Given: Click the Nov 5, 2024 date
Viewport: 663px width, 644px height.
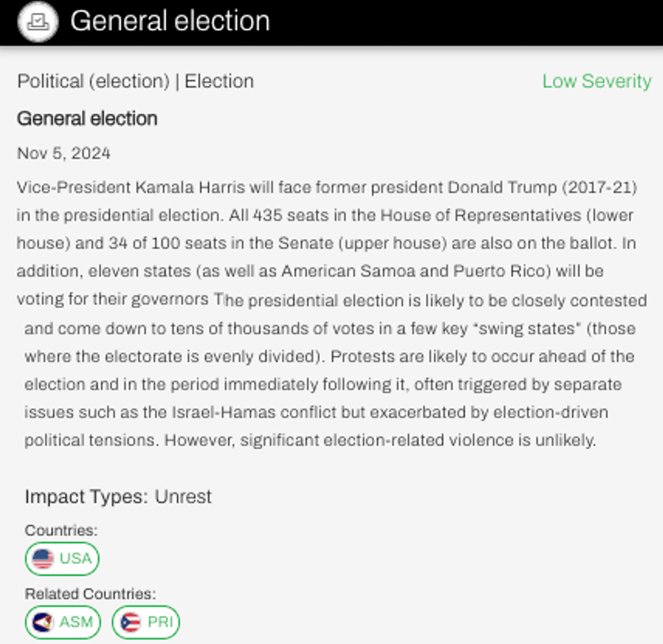Looking at the screenshot, I should click(x=63, y=153).
